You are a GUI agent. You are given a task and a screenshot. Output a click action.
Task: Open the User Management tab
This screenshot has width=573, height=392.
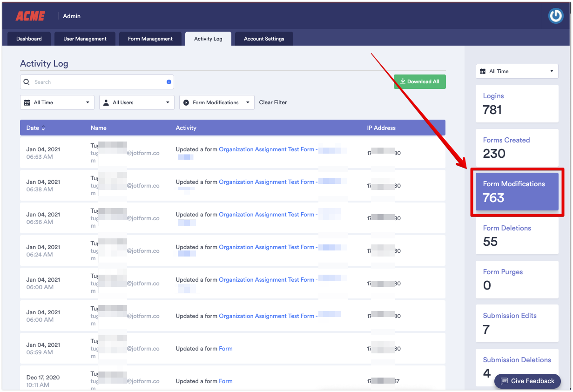[x=85, y=39]
